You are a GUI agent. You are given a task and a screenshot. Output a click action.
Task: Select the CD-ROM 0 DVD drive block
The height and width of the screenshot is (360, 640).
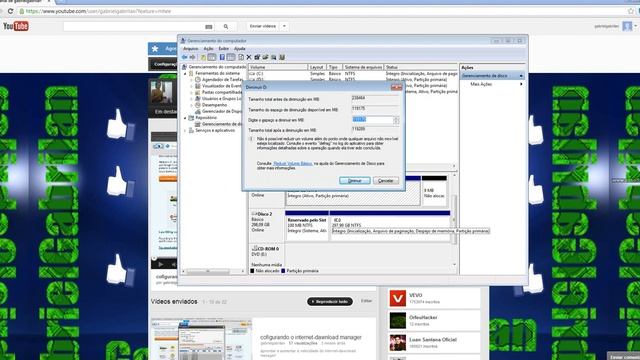(267, 255)
